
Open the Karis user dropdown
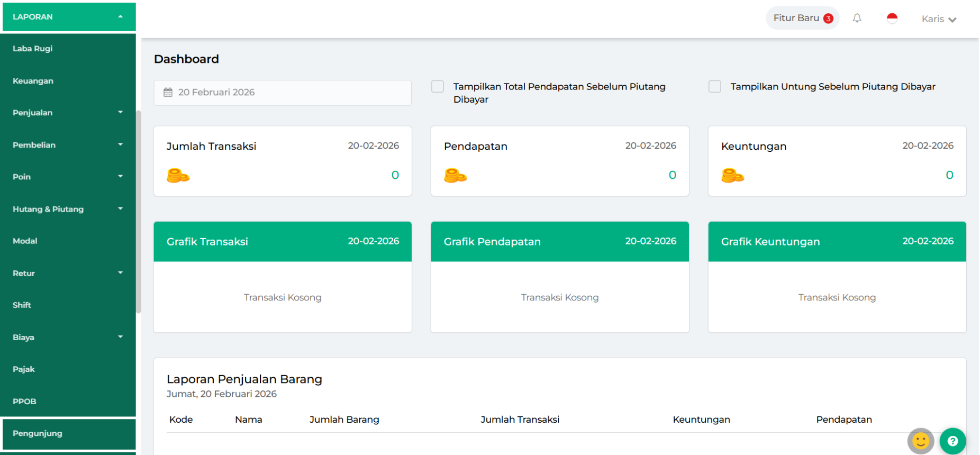(x=938, y=19)
